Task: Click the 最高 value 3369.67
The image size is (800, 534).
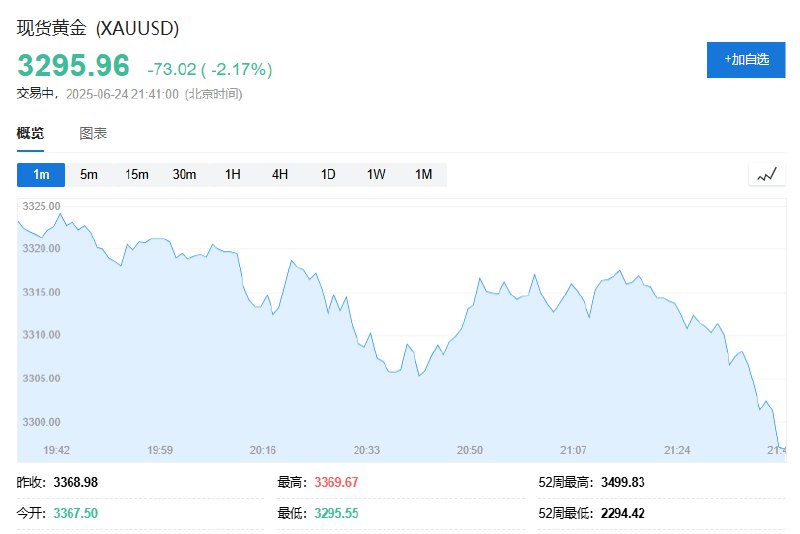Action: (x=336, y=482)
